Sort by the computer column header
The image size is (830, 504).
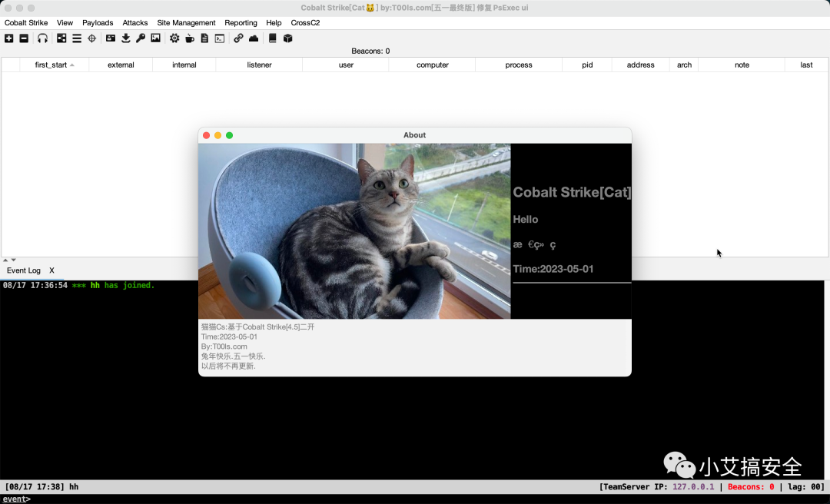click(x=433, y=65)
